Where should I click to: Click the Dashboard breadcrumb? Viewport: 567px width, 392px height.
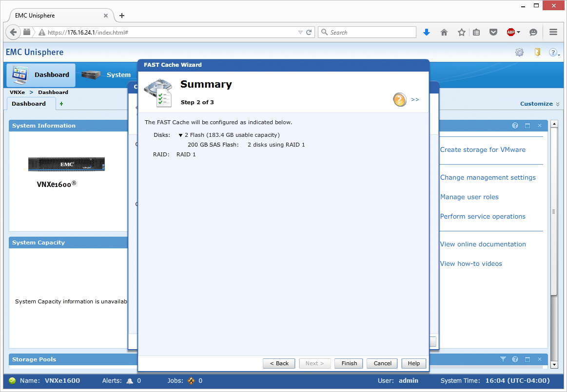point(53,92)
